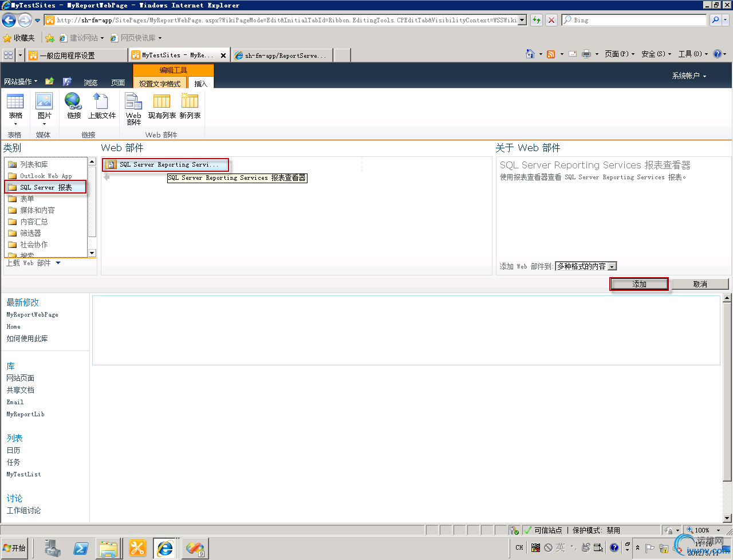This screenshot has width=733, height=560.
Task: Expand the Upload a Web Part section
Action: coord(33,263)
